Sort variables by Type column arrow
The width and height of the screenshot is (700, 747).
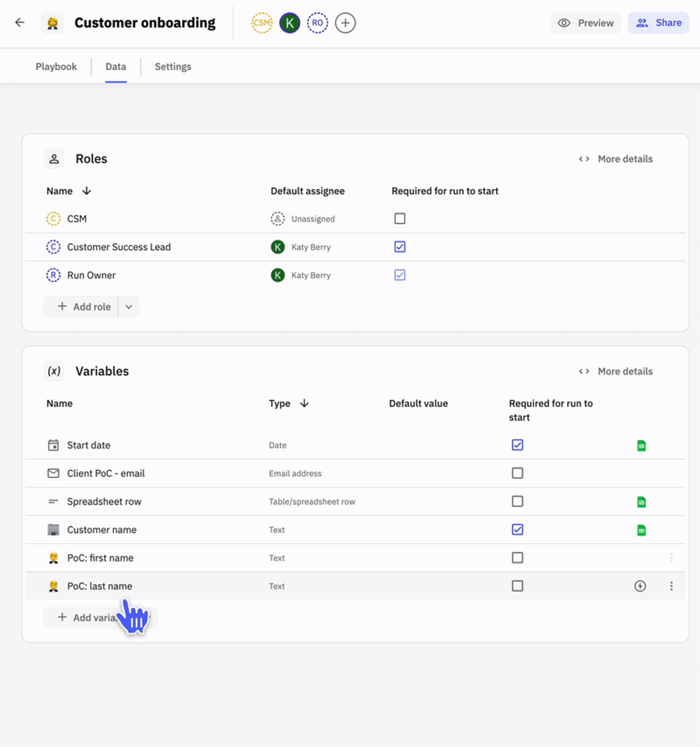(x=304, y=403)
